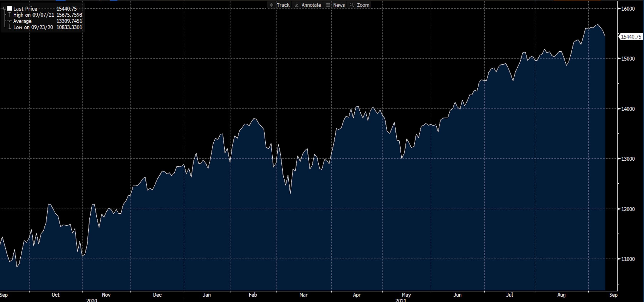Activate the Zoom magnifier icon
The image size is (644, 302).
point(352,5)
